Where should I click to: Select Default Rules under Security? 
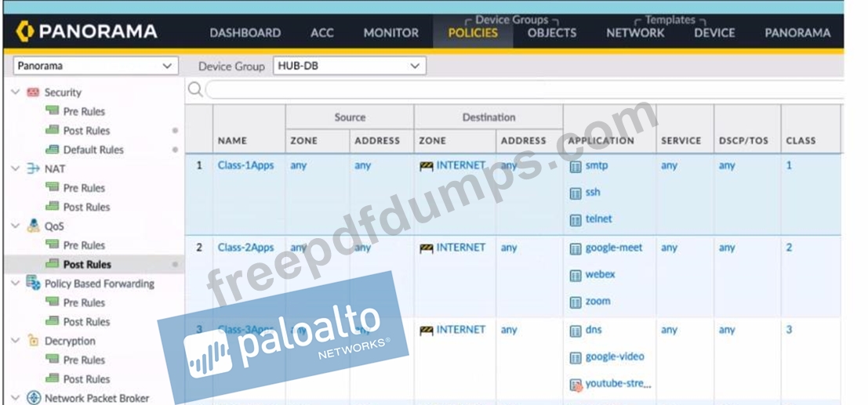pyautogui.click(x=93, y=150)
